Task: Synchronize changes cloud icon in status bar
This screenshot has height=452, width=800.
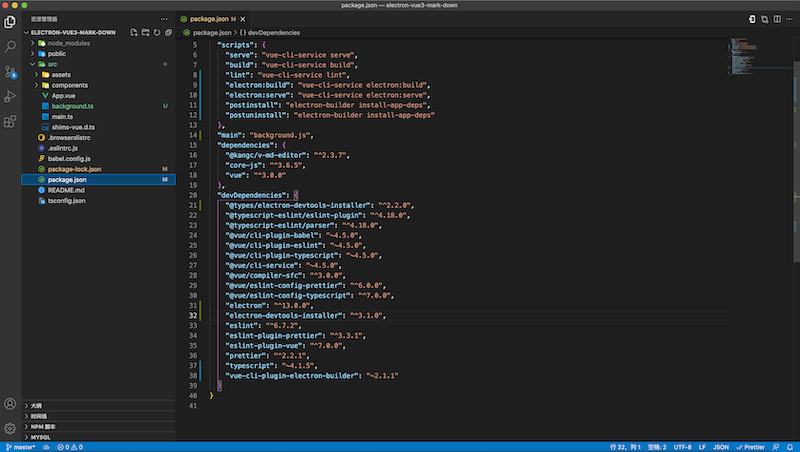Action: (x=46, y=447)
